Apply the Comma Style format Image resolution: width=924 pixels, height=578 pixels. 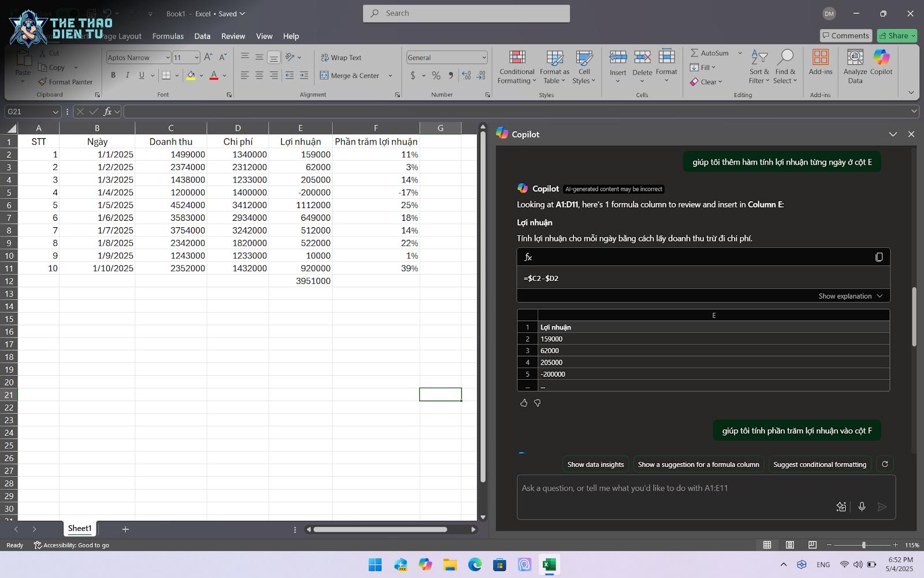[450, 75]
